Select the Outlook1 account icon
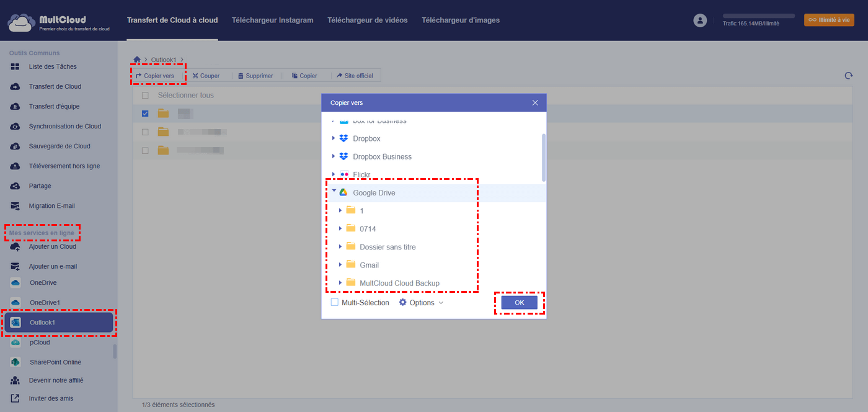The image size is (868, 412). tap(15, 322)
